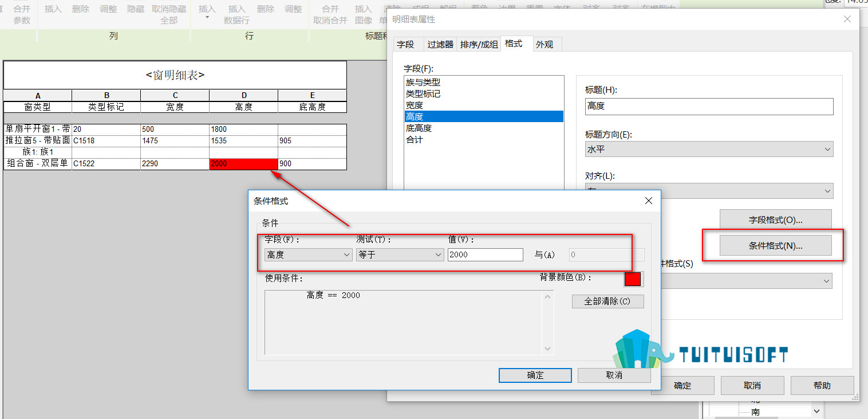Click the 标题 input field containing 高度
Screen dimensions: 868x419
pos(709,106)
